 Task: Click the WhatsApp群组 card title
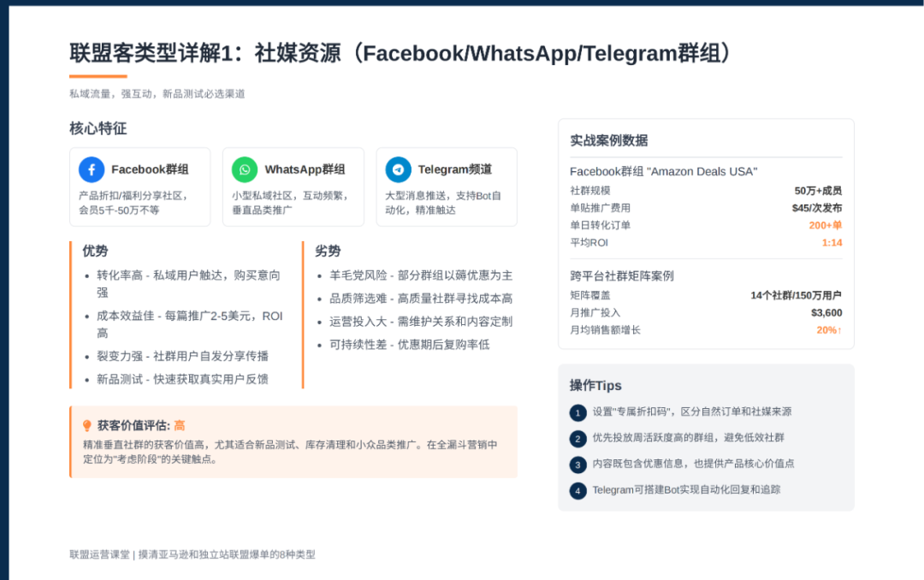click(x=305, y=169)
